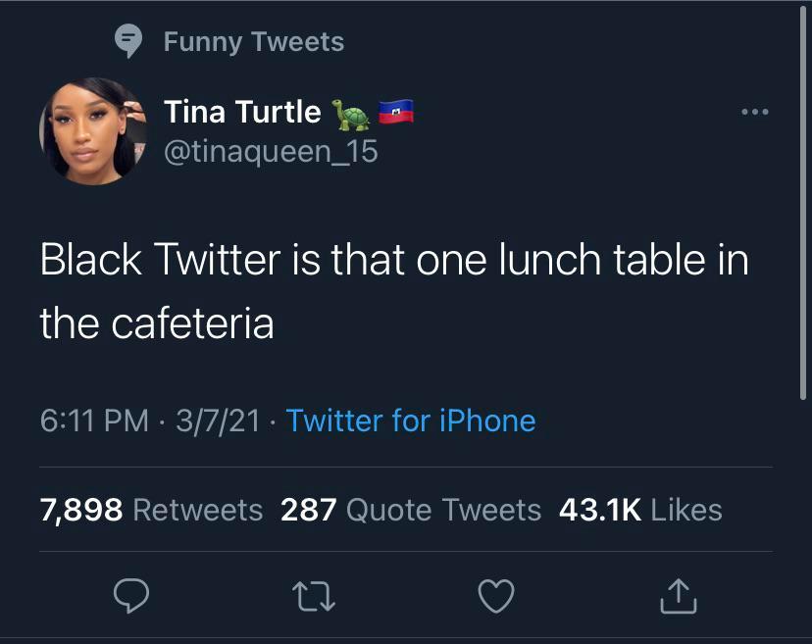View the 7,898 Retweets list

pyautogui.click(x=149, y=509)
